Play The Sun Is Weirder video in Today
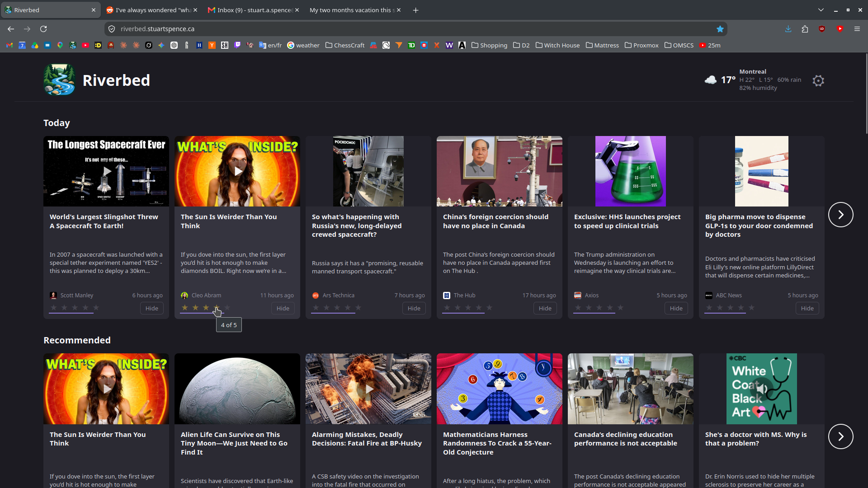The image size is (868, 488). click(238, 171)
